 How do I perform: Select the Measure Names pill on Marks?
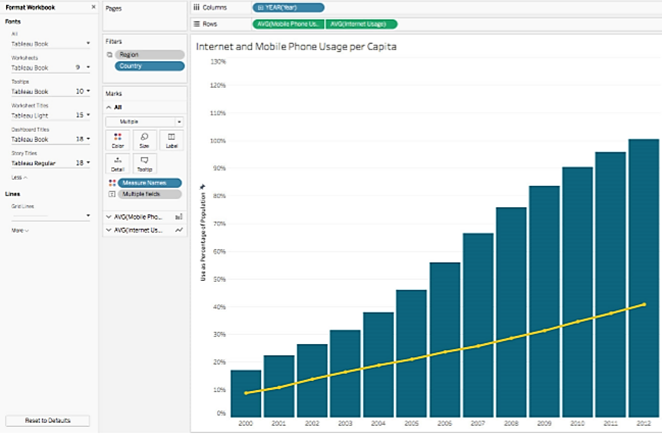click(149, 183)
